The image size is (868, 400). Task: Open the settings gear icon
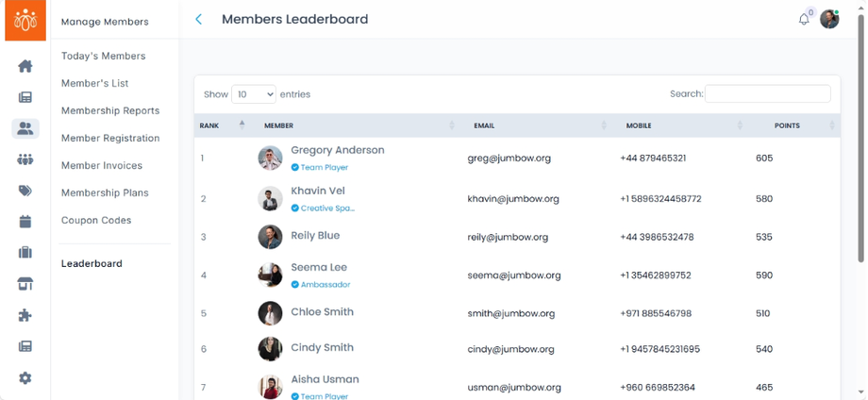tap(25, 378)
